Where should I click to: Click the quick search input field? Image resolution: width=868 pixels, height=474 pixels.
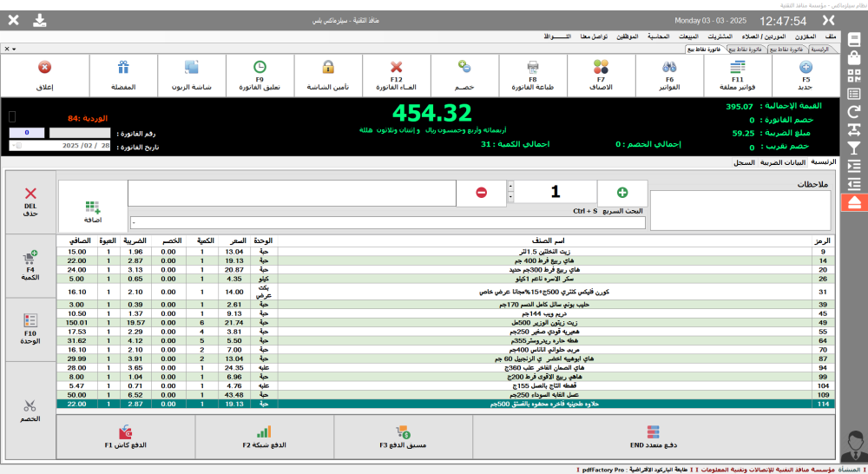click(386, 223)
